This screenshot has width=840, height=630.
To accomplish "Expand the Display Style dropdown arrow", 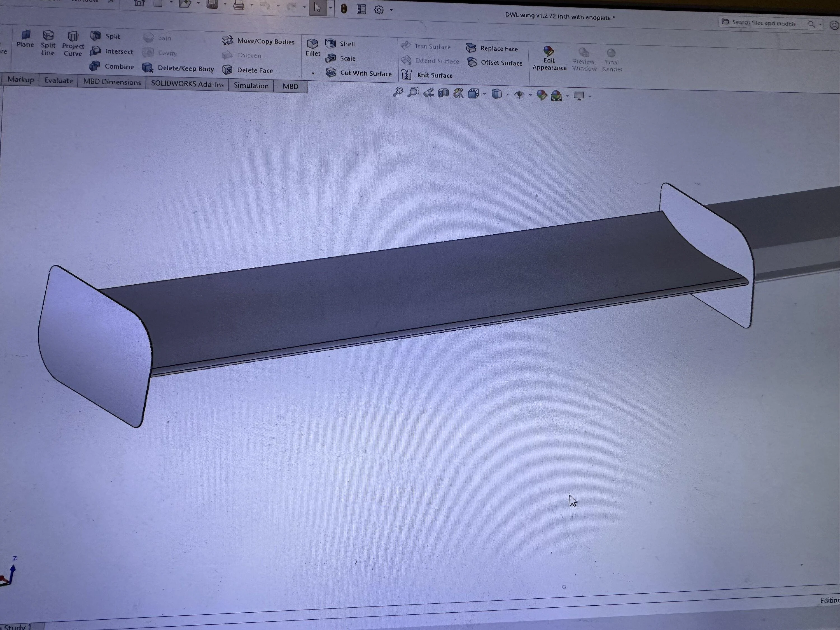I will [x=507, y=95].
